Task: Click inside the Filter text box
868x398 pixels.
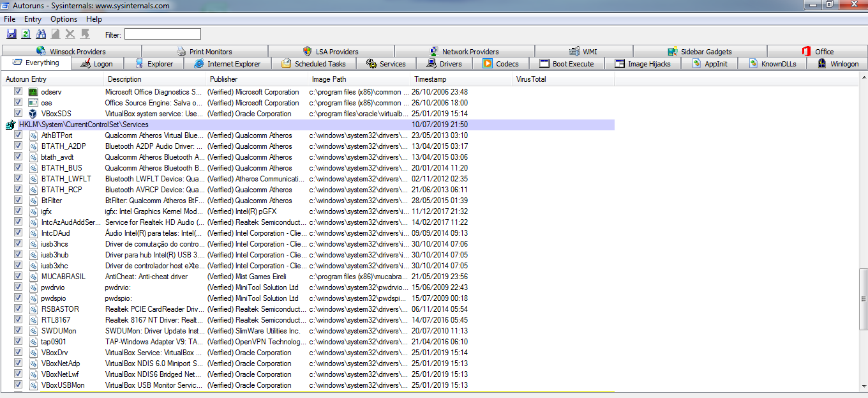Action: [162, 34]
